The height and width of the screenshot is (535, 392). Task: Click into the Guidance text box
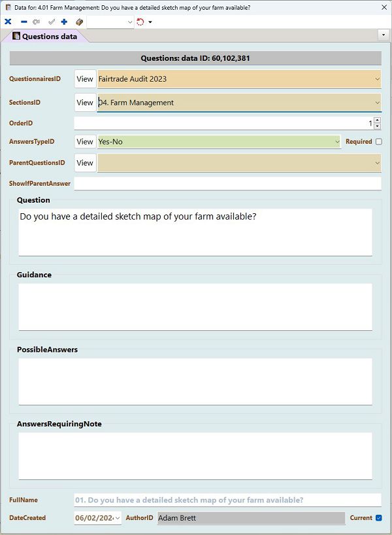pos(195,307)
